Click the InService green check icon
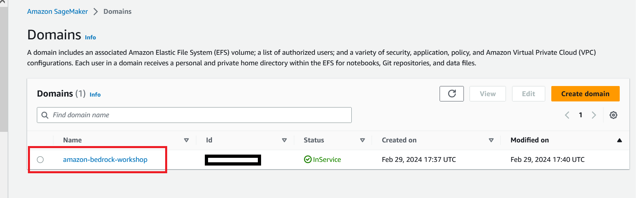 (x=308, y=159)
